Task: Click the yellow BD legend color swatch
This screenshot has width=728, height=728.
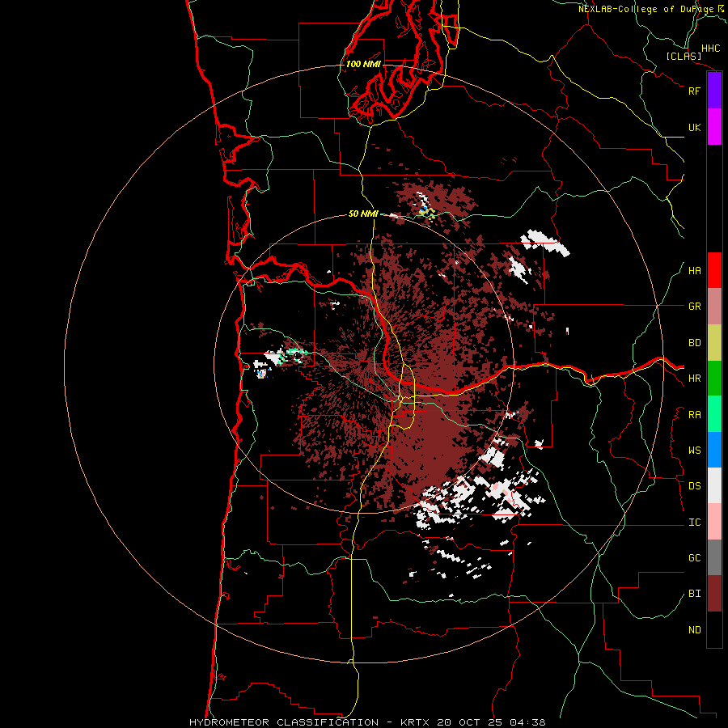Action: coord(714,343)
